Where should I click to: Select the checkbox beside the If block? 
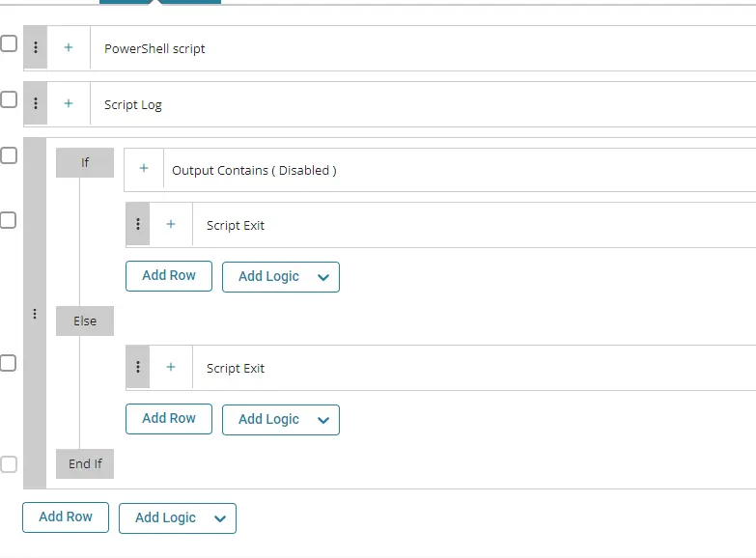[9, 155]
